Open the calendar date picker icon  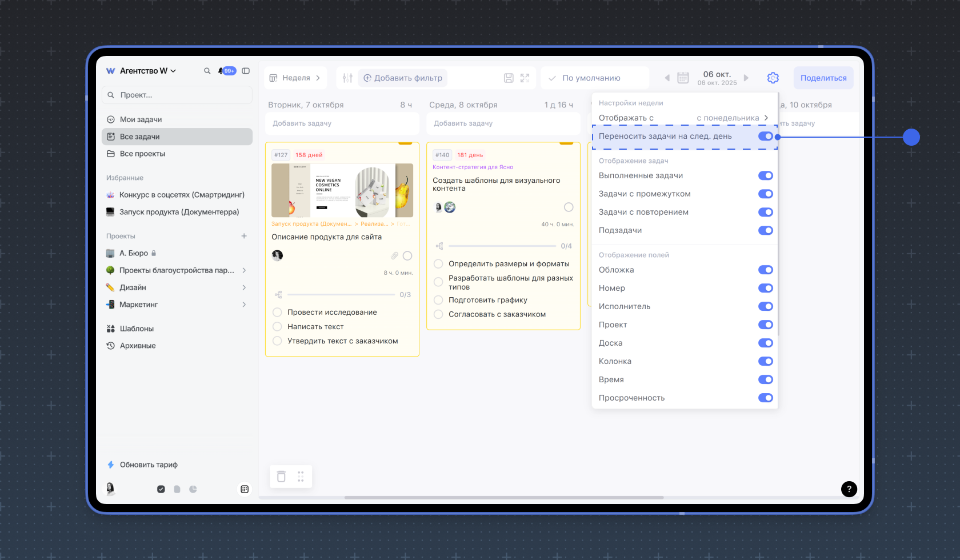tap(683, 78)
